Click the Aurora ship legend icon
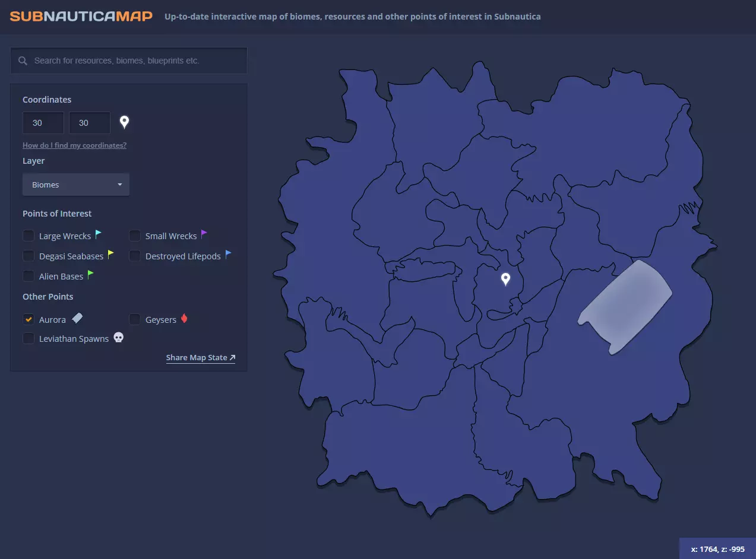Screen dimensions: 756x559 (77, 319)
